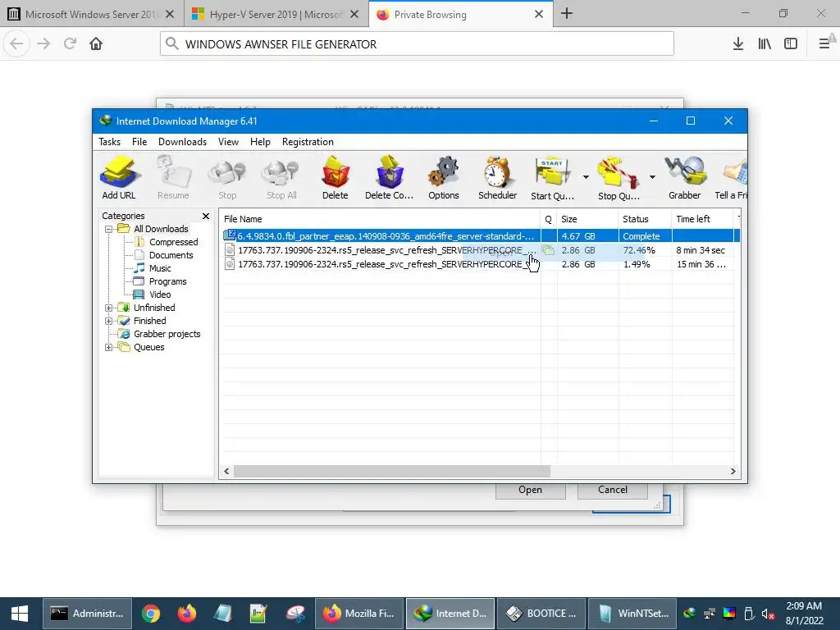
Task: Open the View menu
Action: pyautogui.click(x=228, y=142)
